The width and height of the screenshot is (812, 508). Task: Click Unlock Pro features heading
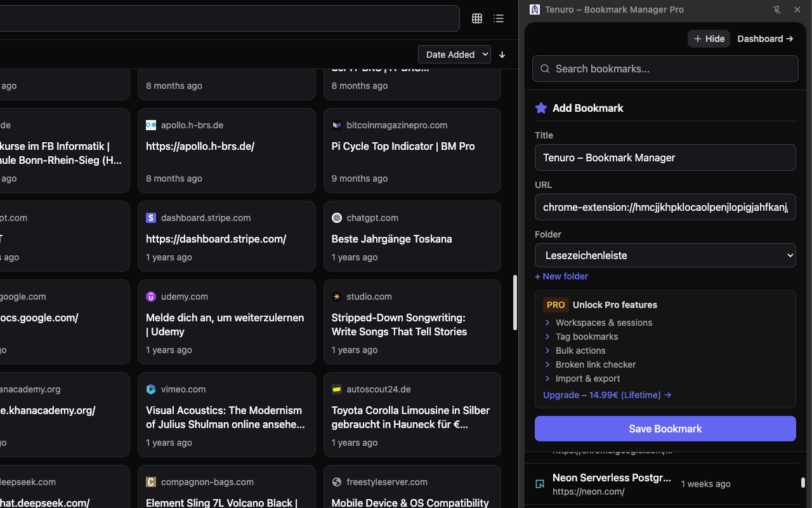click(615, 305)
